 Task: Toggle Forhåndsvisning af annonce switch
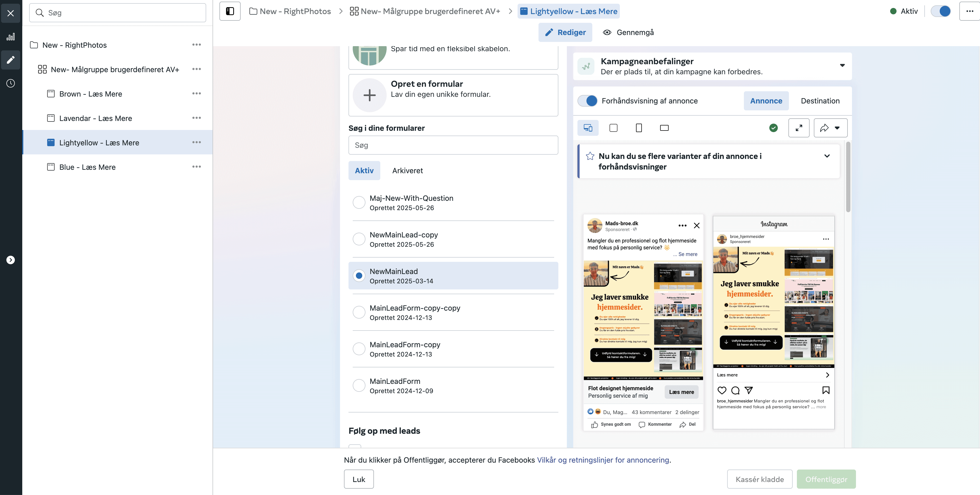click(x=588, y=101)
